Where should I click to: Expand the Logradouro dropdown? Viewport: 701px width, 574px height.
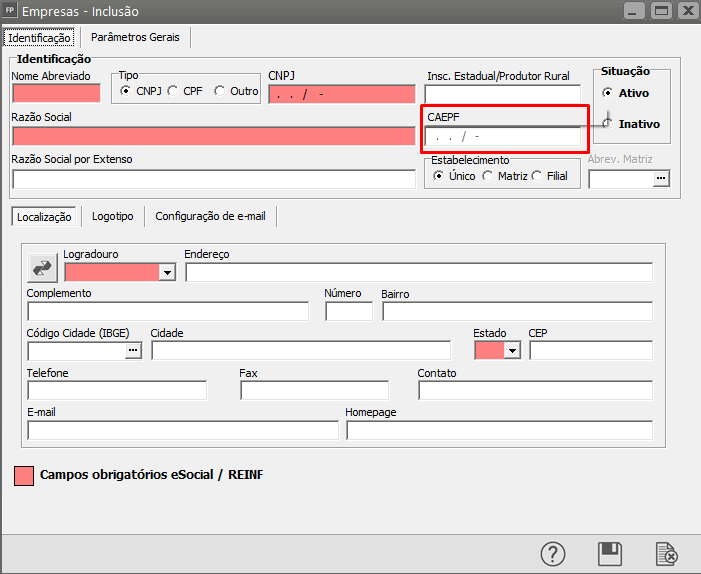167,272
